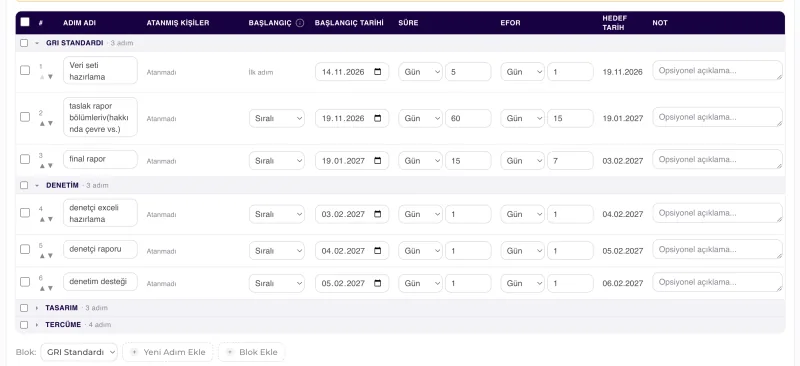Move 'Veri seti hazırlama' step down
The image size is (800, 366).
50,77
